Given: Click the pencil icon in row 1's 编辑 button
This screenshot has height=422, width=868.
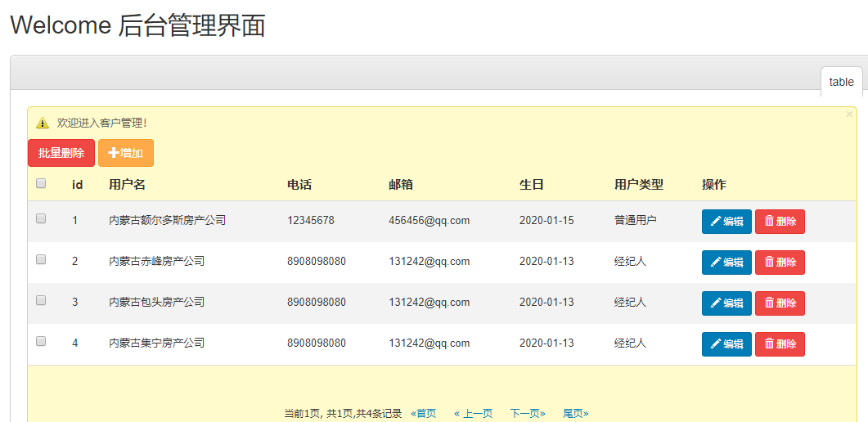Looking at the screenshot, I should pos(716,222).
